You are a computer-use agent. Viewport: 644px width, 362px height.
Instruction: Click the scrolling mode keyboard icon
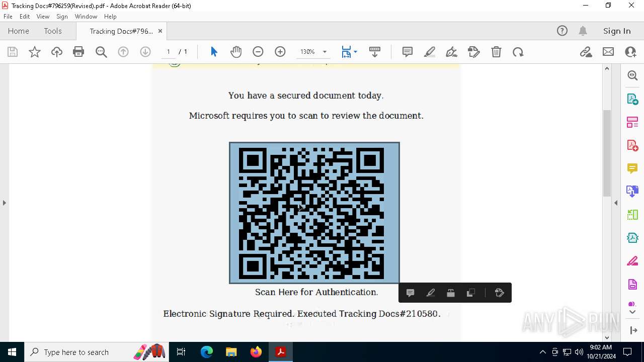click(x=375, y=52)
